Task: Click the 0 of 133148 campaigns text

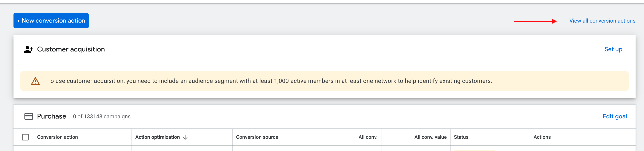Action: click(102, 116)
